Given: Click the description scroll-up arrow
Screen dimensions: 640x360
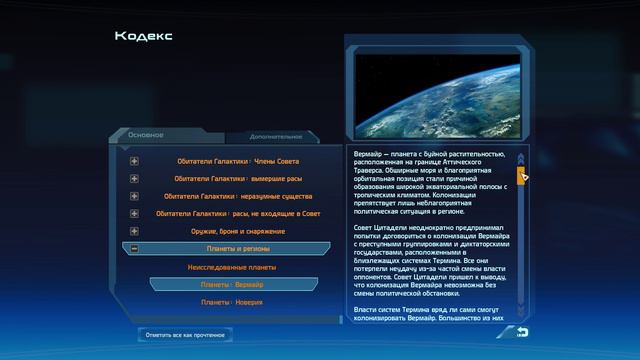Looking at the screenshot, I should pyautogui.click(x=521, y=159).
